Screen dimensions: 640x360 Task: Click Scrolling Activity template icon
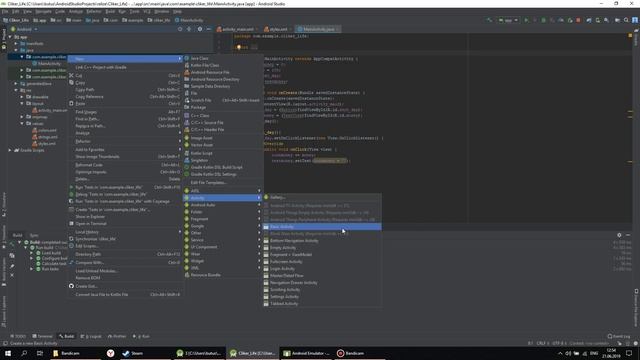(266, 290)
